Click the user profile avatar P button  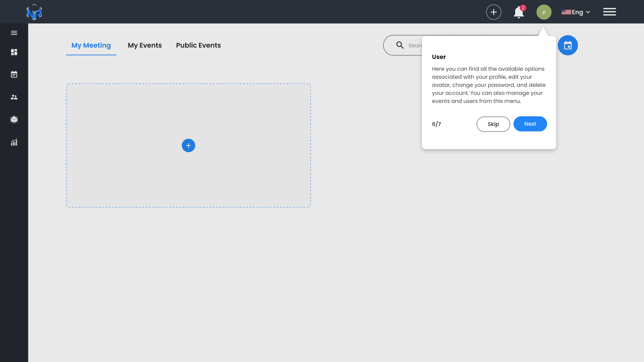544,11
